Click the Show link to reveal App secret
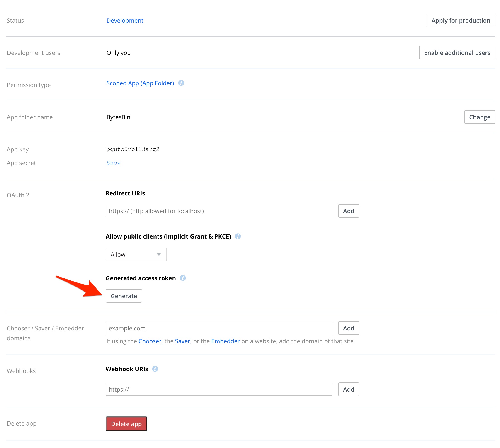The width and height of the screenshot is (500, 448). pyautogui.click(x=114, y=163)
